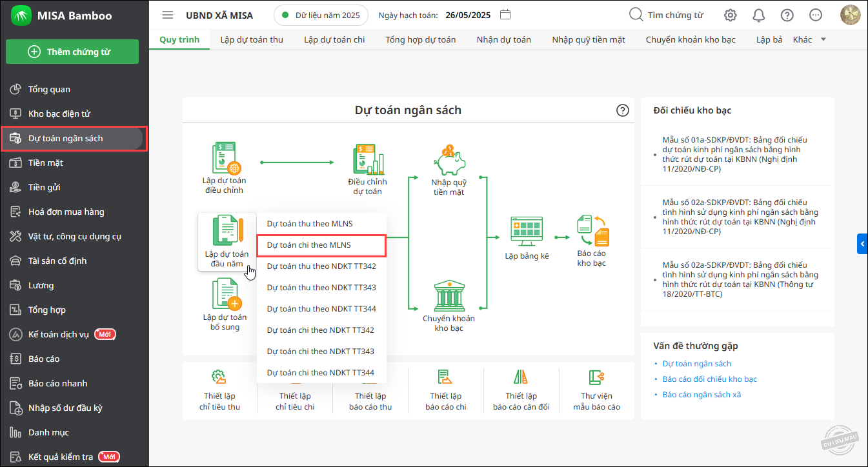Viewport: 868px width, 467px height.
Task: Open Dữ liệu năm 2025 selector
Action: [x=321, y=15]
